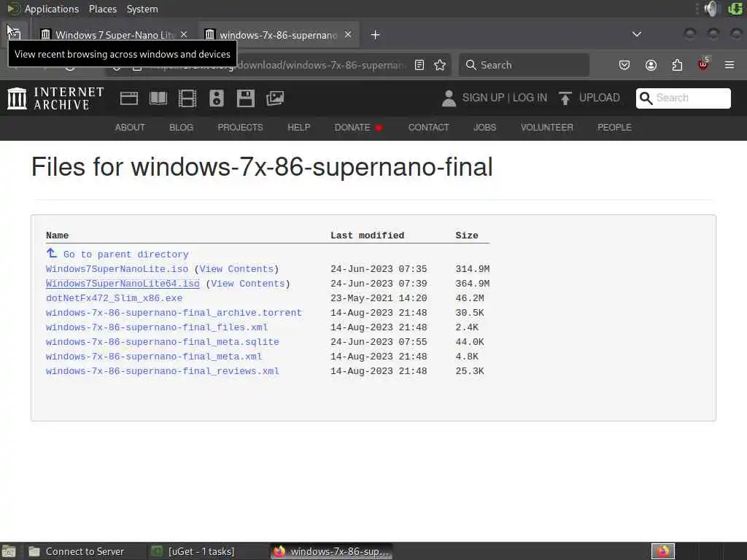Open the Pocket save icon
This screenshot has width=747, height=560.
pyautogui.click(x=624, y=65)
